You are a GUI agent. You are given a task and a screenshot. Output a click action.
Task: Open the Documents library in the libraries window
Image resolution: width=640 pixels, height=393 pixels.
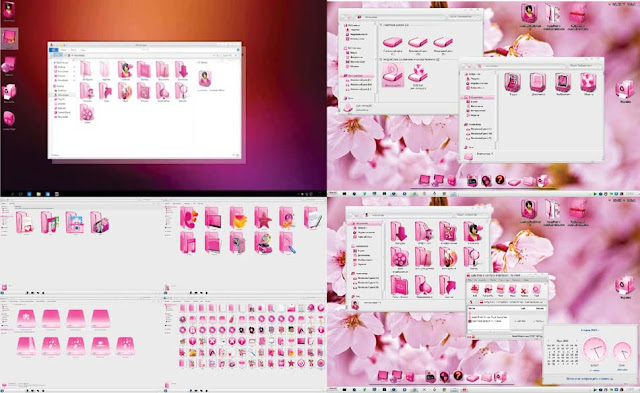(x=538, y=82)
